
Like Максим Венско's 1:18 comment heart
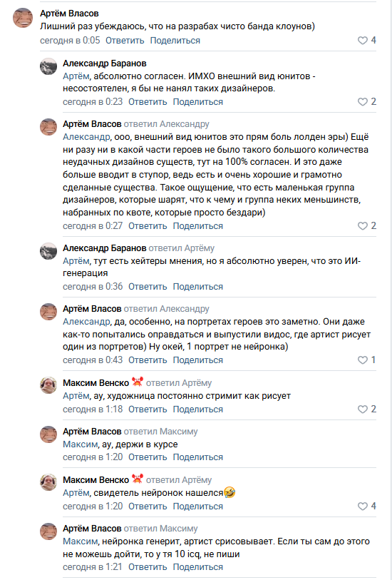point(363,409)
